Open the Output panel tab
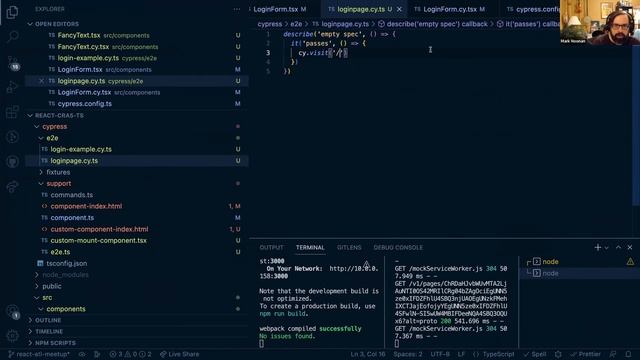640x360 pixels. [271, 247]
